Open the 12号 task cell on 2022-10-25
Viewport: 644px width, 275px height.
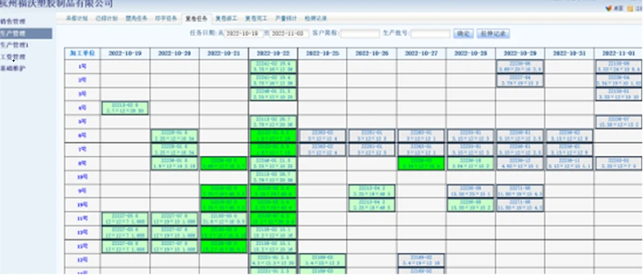click(x=322, y=260)
